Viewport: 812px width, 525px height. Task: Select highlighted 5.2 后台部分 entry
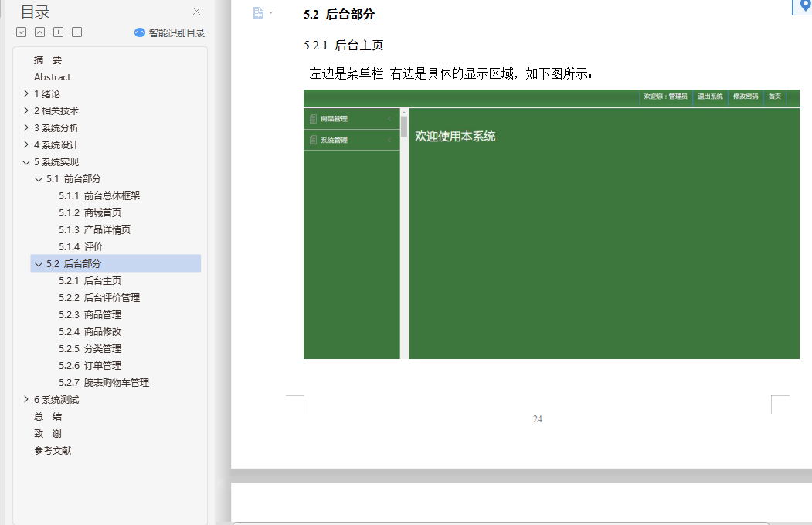coord(115,264)
